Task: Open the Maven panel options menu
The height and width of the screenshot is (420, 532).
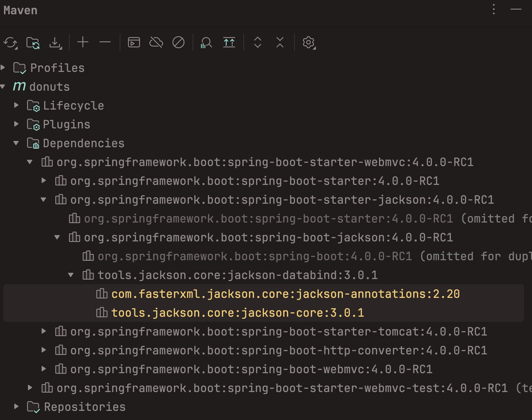Action: pos(494,9)
